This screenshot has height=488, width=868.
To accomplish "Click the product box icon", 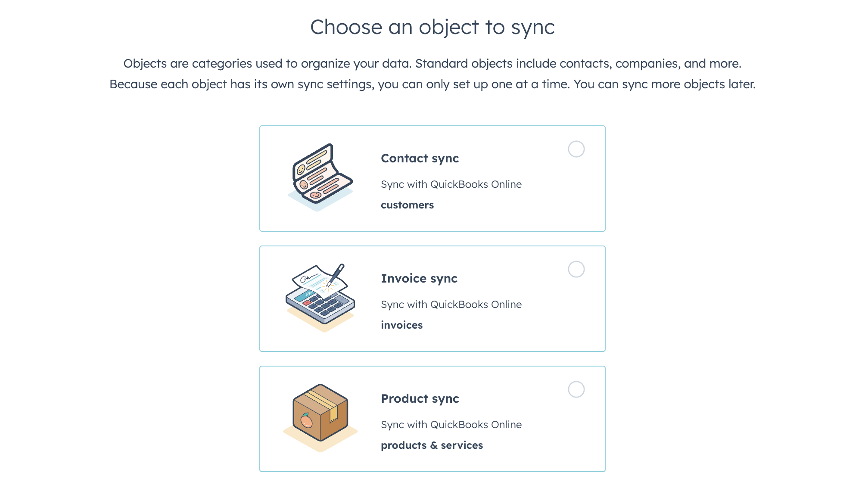I will click(320, 417).
